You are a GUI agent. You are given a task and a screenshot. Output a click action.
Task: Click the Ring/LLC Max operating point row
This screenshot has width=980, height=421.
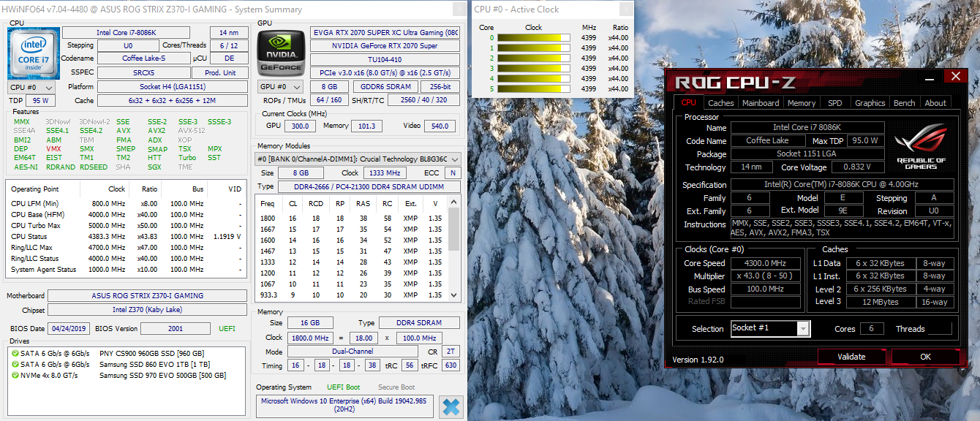click(127, 247)
